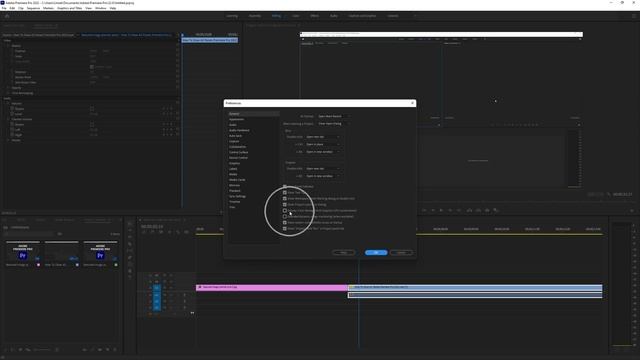Click pink label swatch on first project item

click(39, 265)
